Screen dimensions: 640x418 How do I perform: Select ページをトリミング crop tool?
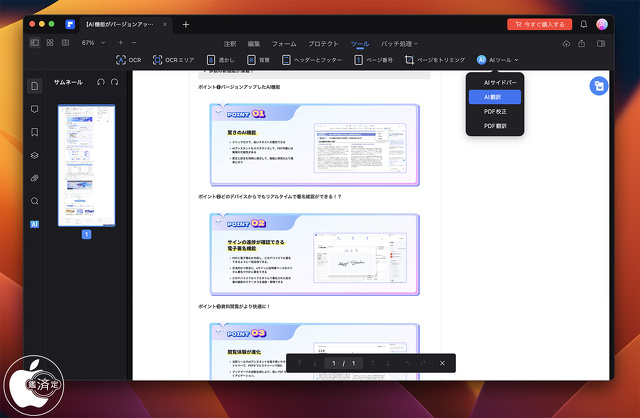[x=435, y=60]
